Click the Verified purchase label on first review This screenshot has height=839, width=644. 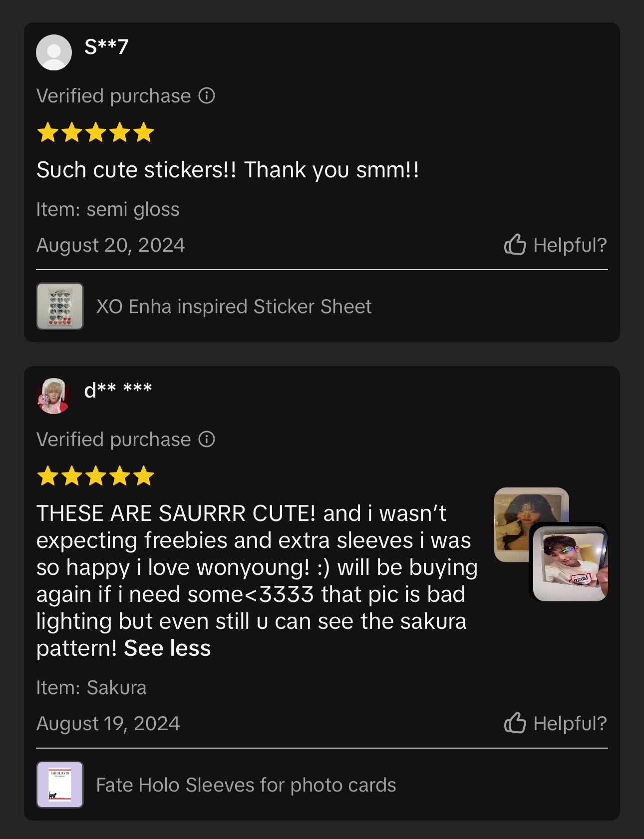[113, 96]
